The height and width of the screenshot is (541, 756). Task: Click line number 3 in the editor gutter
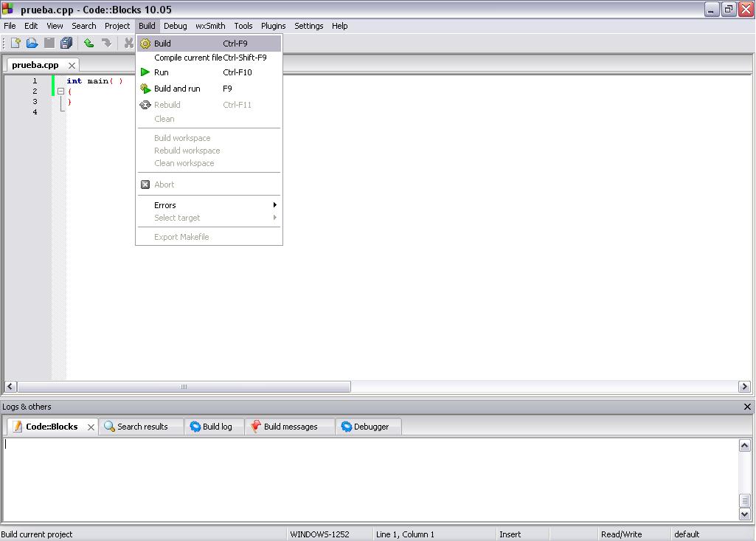click(35, 102)
